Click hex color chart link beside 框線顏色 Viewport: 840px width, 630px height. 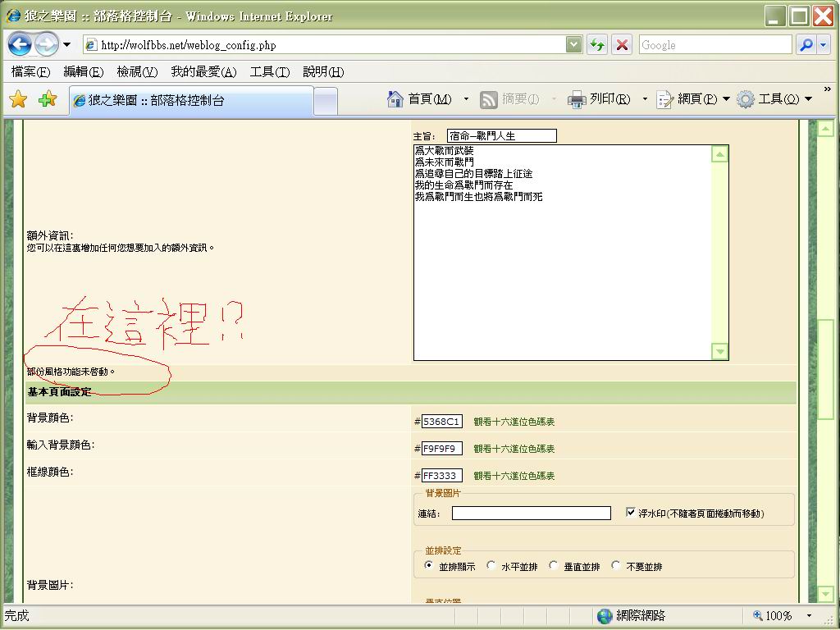[x=514, y=476]
